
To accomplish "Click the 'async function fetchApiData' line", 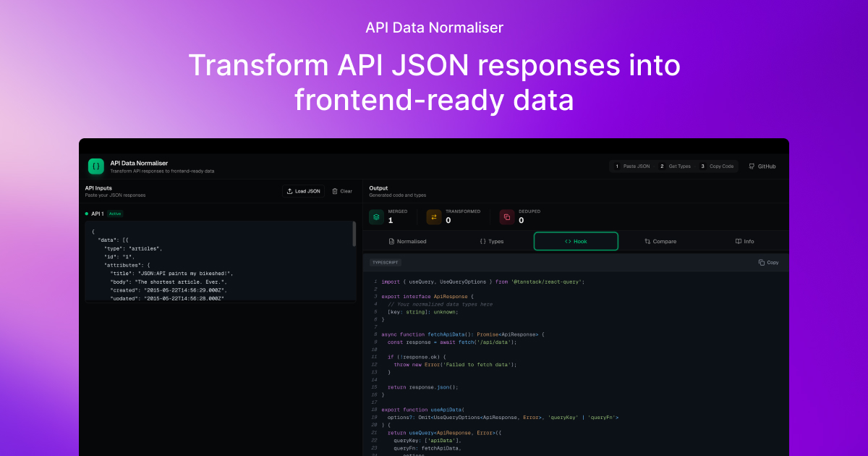I will pyautogui.click(x=463, y=334).
